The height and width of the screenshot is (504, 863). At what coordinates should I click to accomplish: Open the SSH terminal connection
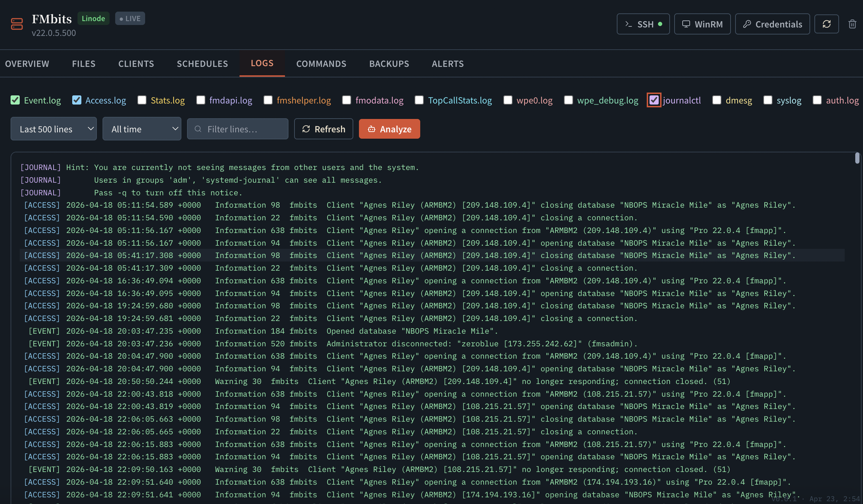coord(643,24)
